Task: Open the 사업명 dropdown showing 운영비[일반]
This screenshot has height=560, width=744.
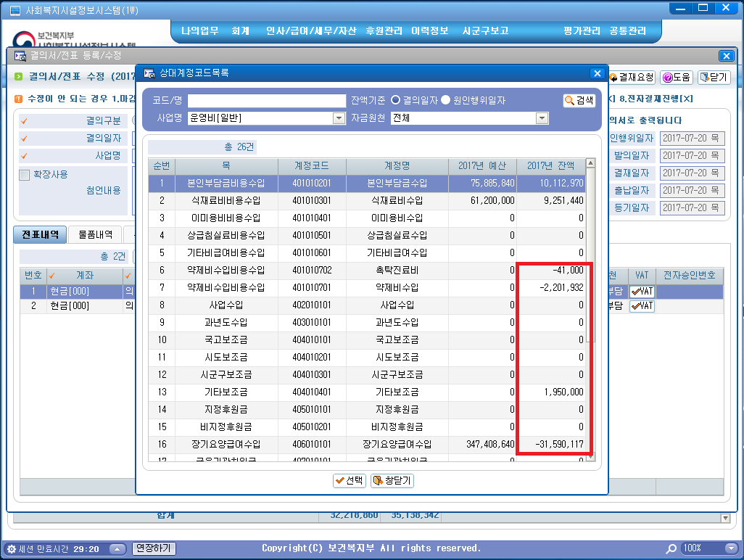Action: pos(338,118)
